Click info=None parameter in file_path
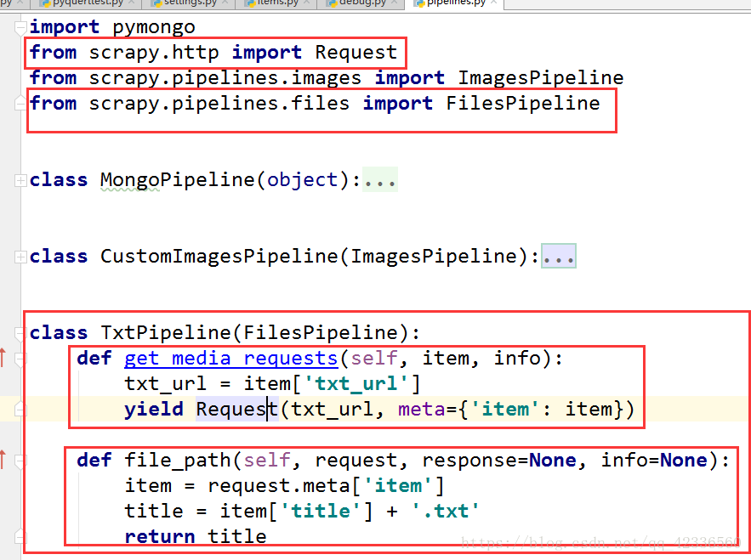751x560 pixels. (654, 460)
